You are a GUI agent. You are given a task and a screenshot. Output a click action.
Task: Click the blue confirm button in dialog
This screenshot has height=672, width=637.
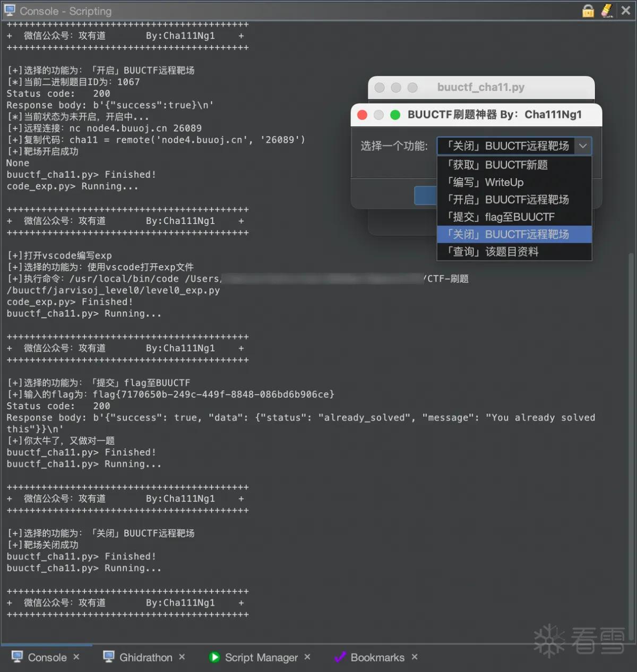click(x=425, y=195)
